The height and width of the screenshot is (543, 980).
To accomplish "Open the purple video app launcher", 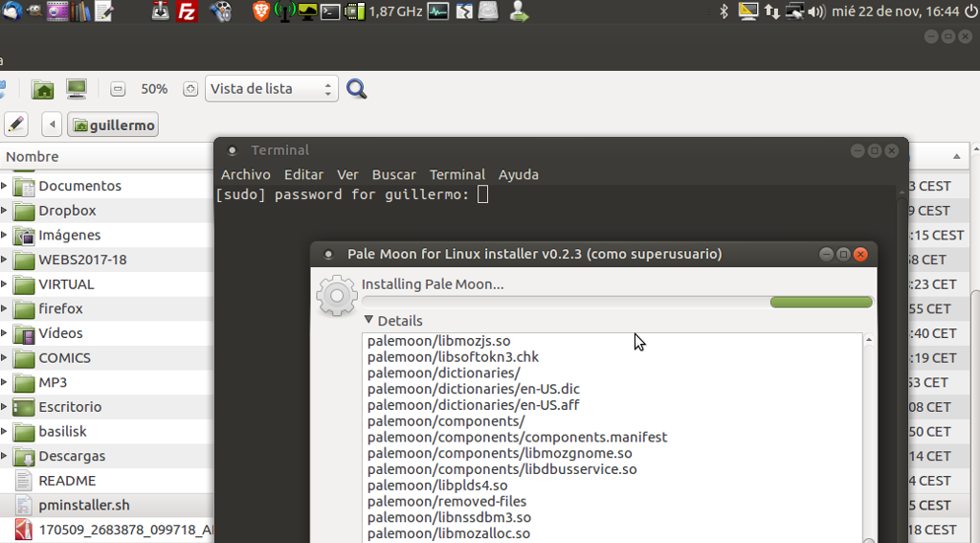I will [57, 11].
